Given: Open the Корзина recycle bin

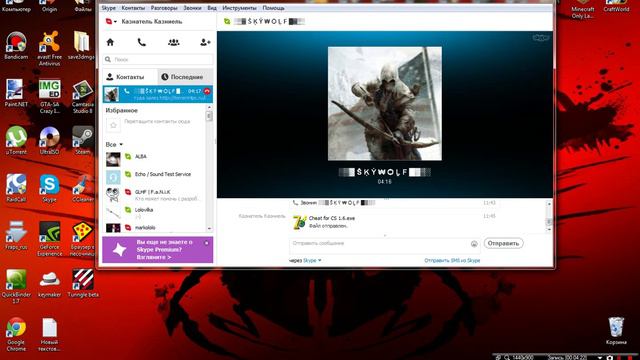Looking at the screenshot, I should pyautogui.click(x=616, y=331).
